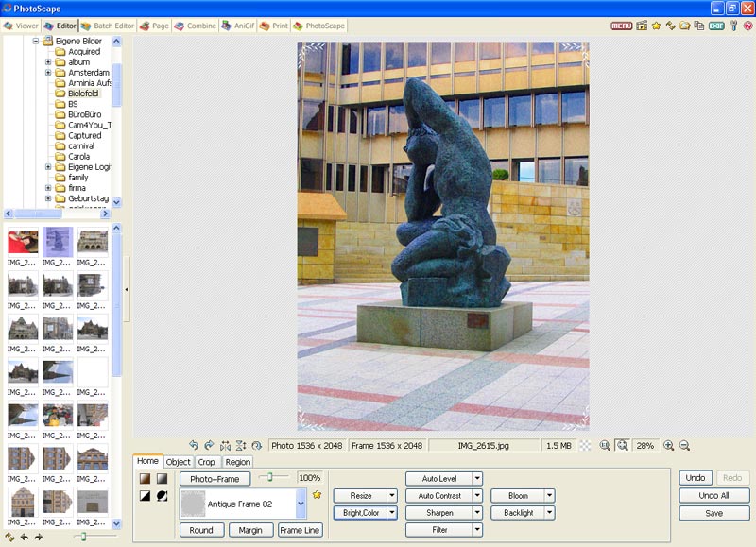Screen dimensions: 756x547
Task: Click the favorites star icon in top toolbar
Action: [x=656, y=26]
